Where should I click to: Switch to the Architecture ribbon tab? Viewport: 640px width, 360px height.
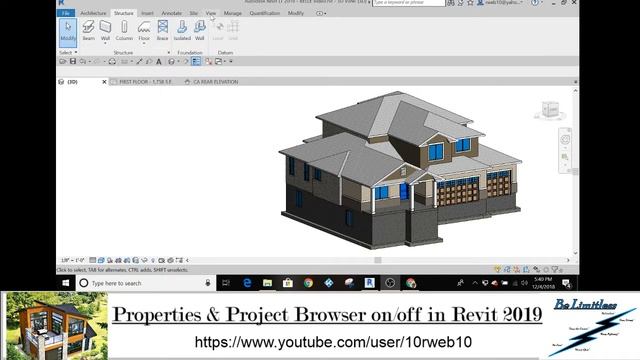(x=93, y=13)
